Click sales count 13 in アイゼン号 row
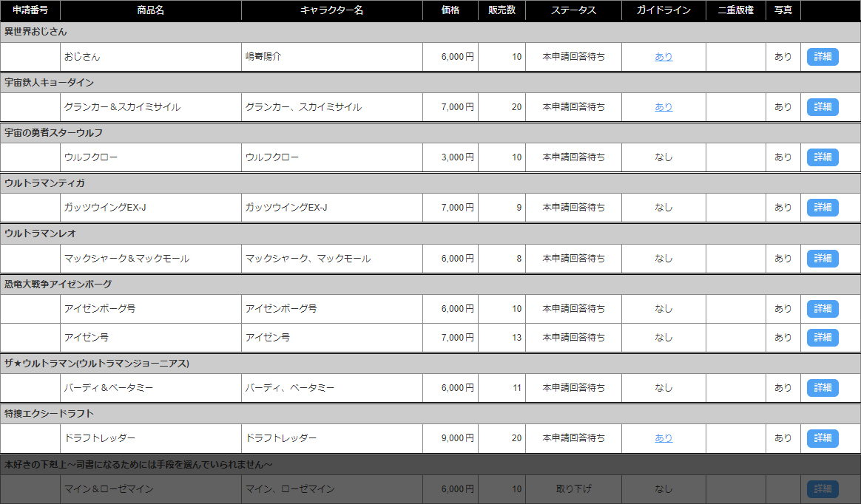This screenshot has width=861, height=504. [x=516, y=337]
